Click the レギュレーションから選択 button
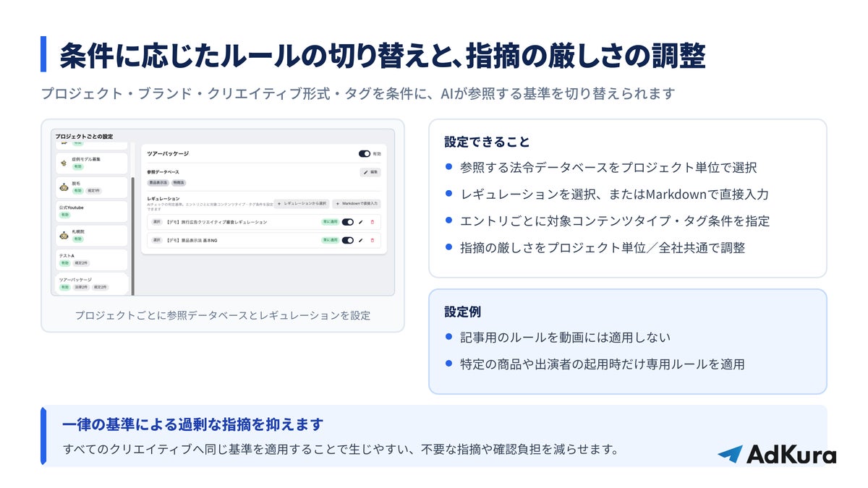Viewport: 868px width, 488px height. [302, 204]
